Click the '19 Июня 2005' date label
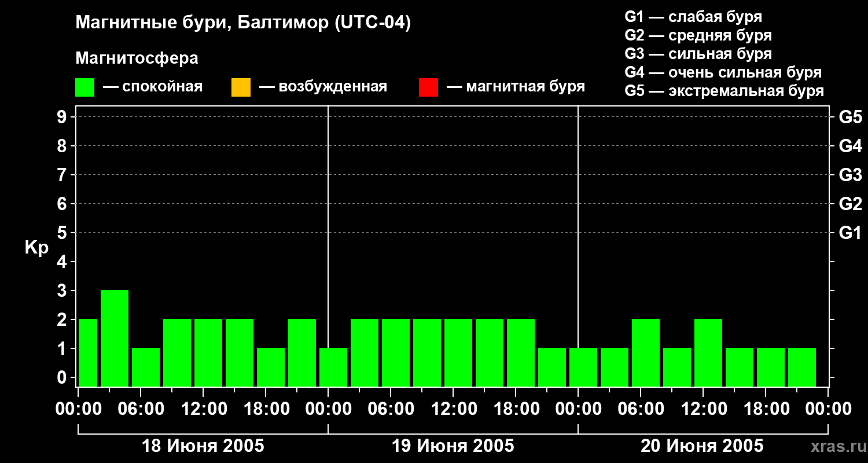Viewport: 868px width, 463px height. point(453,446)
